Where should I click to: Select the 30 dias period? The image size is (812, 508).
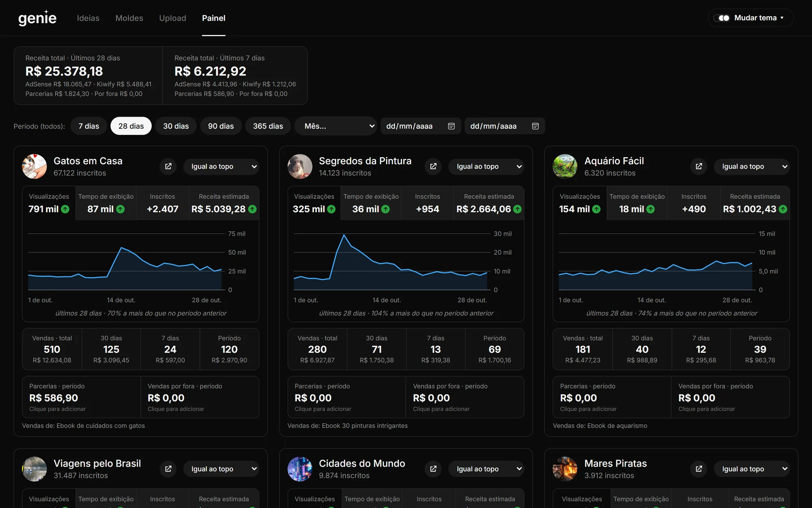point(176,126)
